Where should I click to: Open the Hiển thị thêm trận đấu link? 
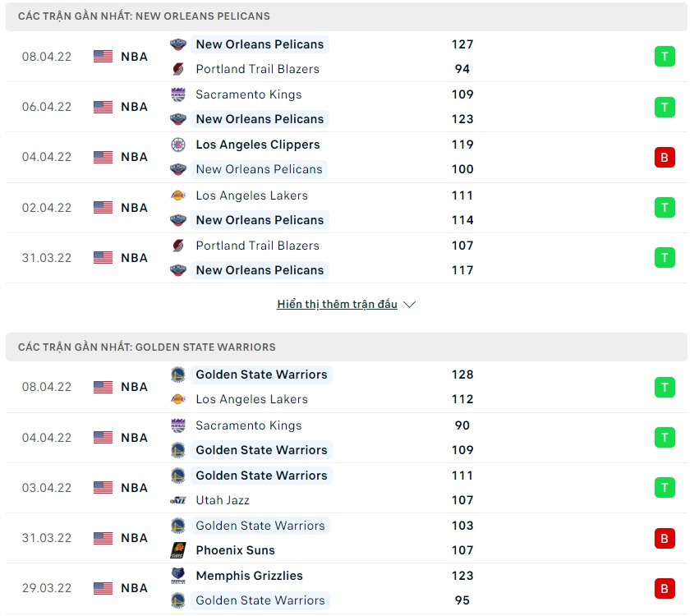pos(337,305)
